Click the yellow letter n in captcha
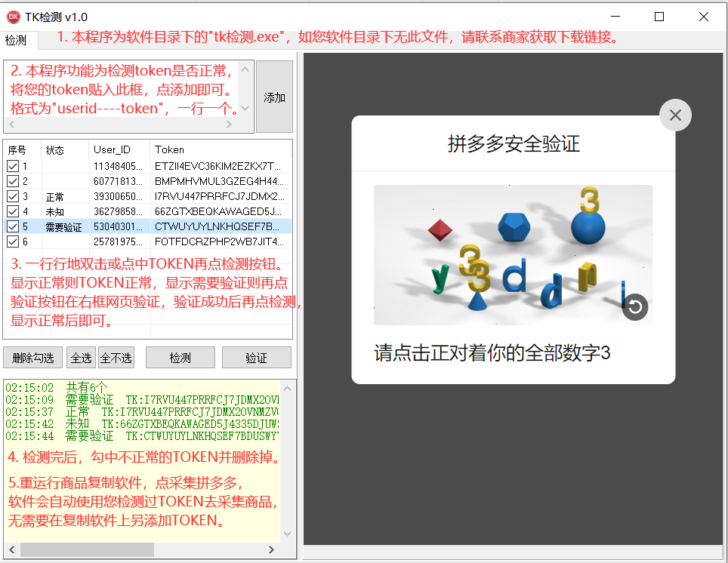 pyautogui.click(x=587, y=276)
